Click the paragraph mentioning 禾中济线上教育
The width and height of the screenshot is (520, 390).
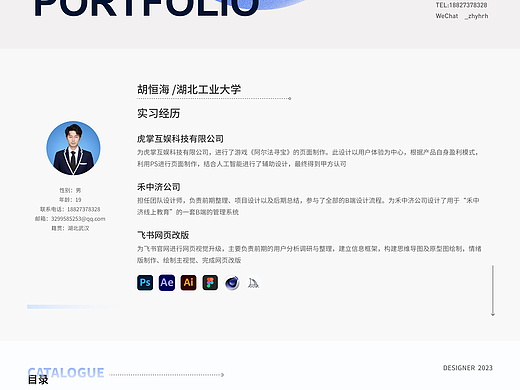click(308, 206)
